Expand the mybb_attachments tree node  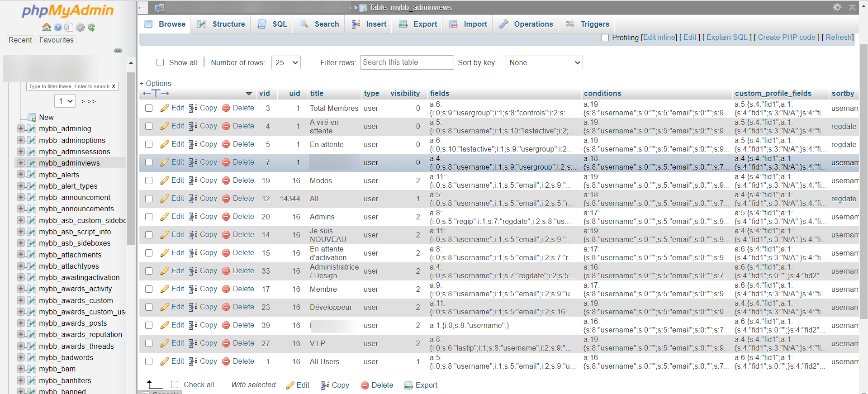click(20, 255)
